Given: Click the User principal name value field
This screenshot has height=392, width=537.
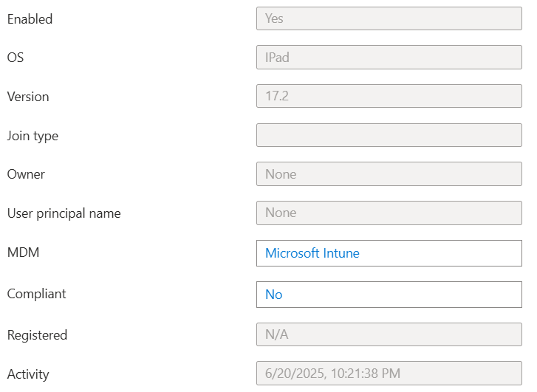Looking at the screenshot, I should [389, 213].
